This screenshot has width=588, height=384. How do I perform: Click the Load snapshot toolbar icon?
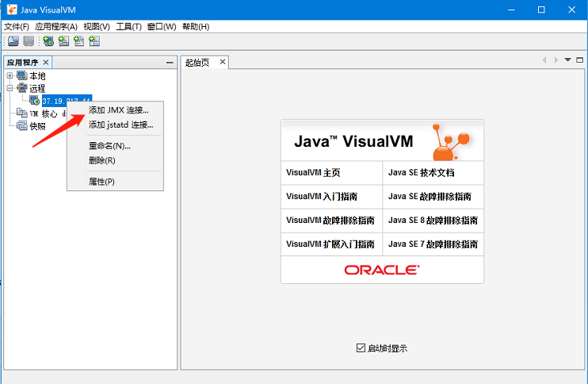pos(13,41)
